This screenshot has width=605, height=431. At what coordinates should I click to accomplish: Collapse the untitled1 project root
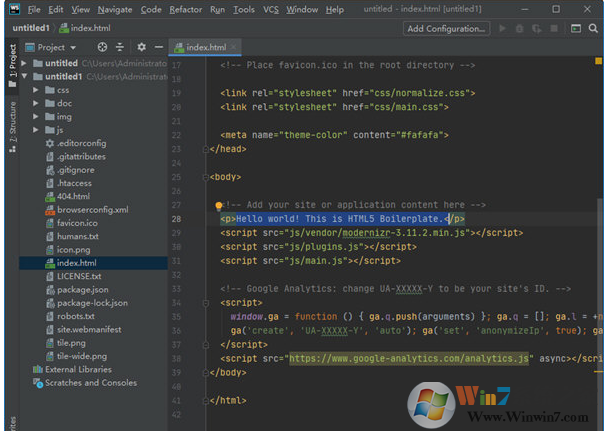click(x=25, y=76)
